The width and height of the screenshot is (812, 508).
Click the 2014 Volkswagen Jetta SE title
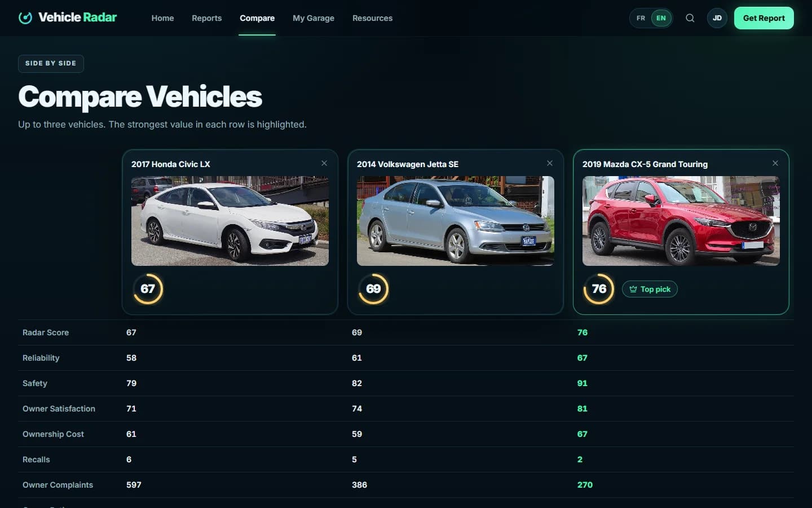(x=408, y=164)
